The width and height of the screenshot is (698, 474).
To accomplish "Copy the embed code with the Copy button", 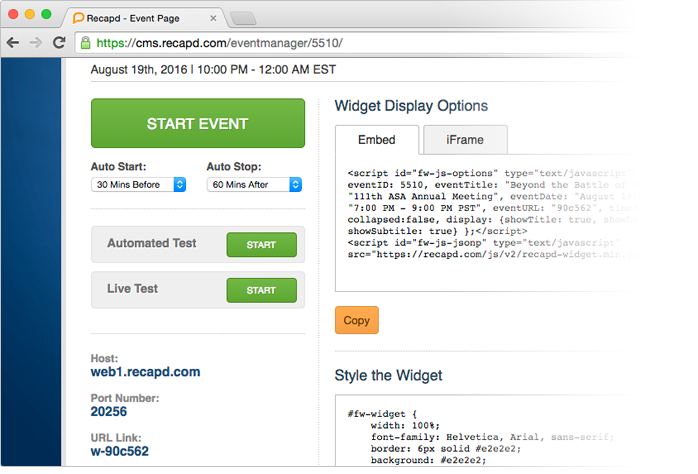I will (x=356, y=321).
